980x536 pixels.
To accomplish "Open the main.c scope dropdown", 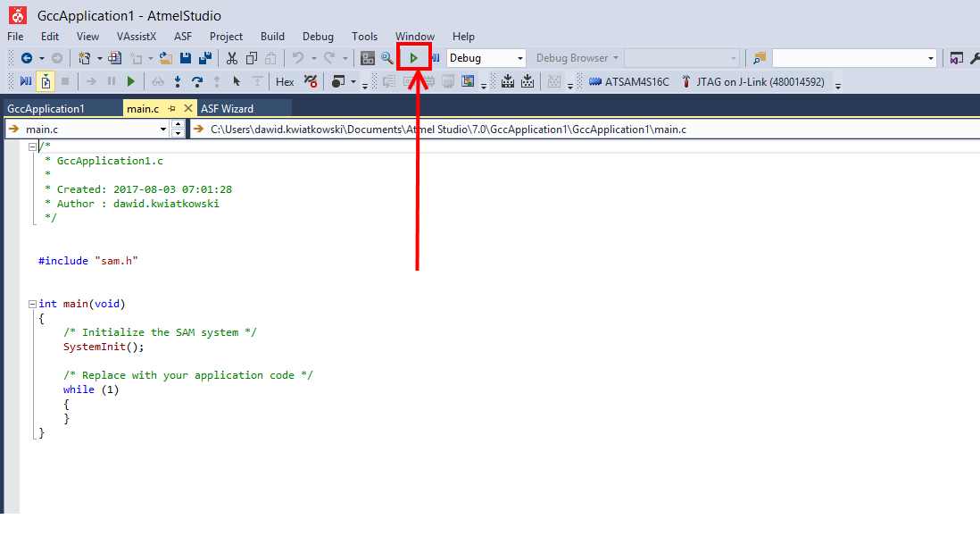I will click(x=162, y=130).
